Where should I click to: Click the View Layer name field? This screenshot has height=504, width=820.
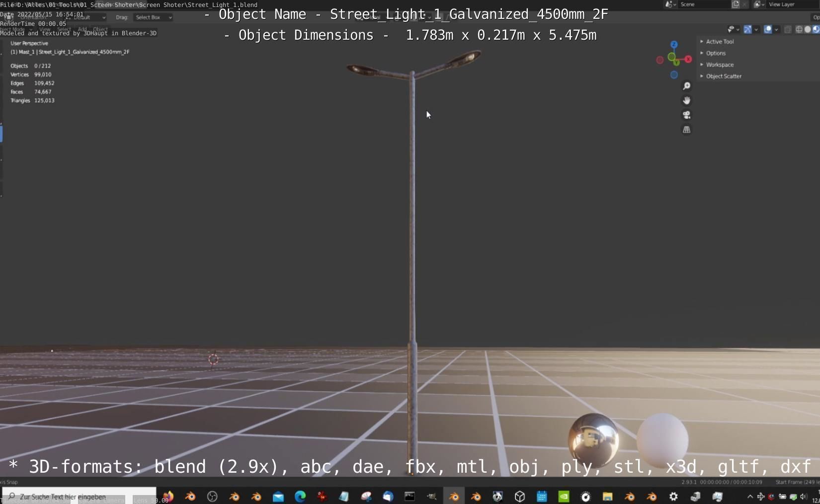point(793,4)
